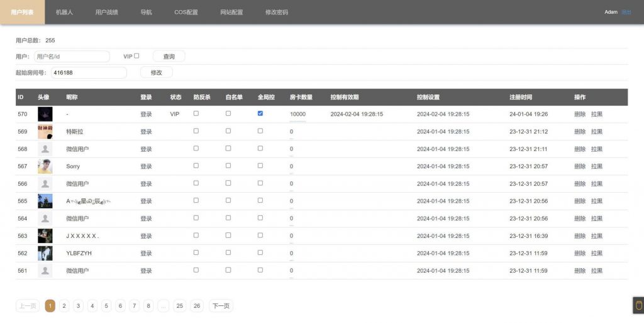Delete user 566 via 删除 link

pyautogui.click(x=579, y=184)
